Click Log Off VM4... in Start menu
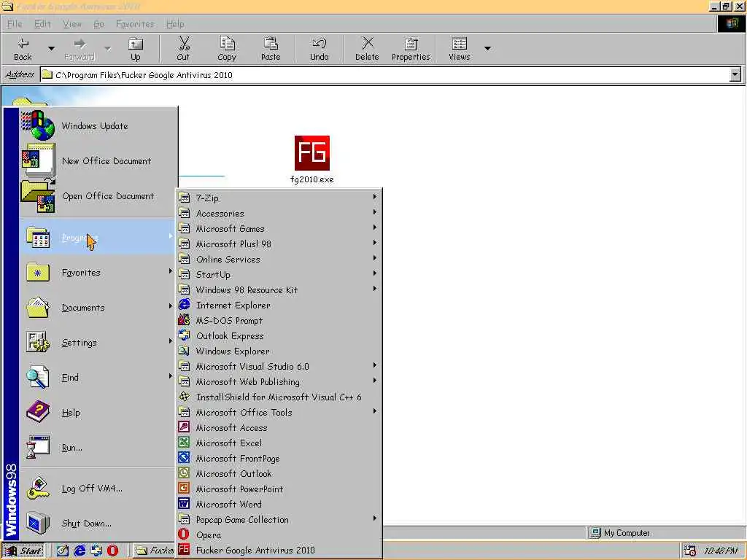 [98, 488]
